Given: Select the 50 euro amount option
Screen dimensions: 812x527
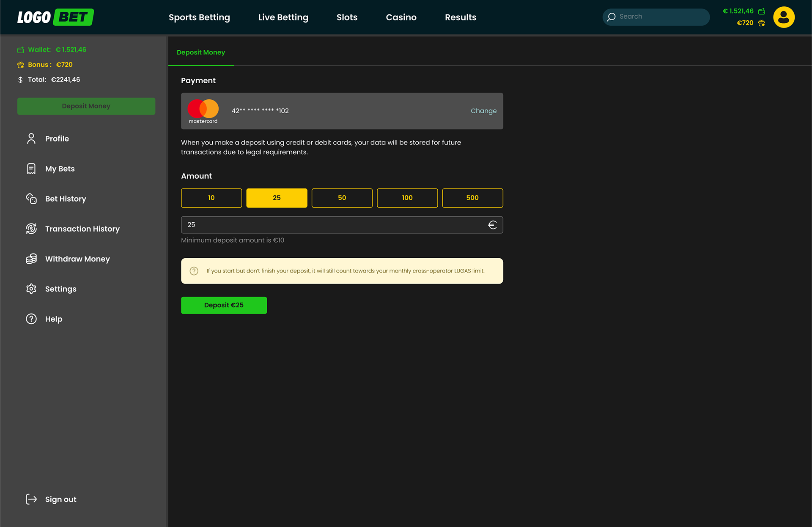Looking at the screenshot, I should click(x=342, y=198).
